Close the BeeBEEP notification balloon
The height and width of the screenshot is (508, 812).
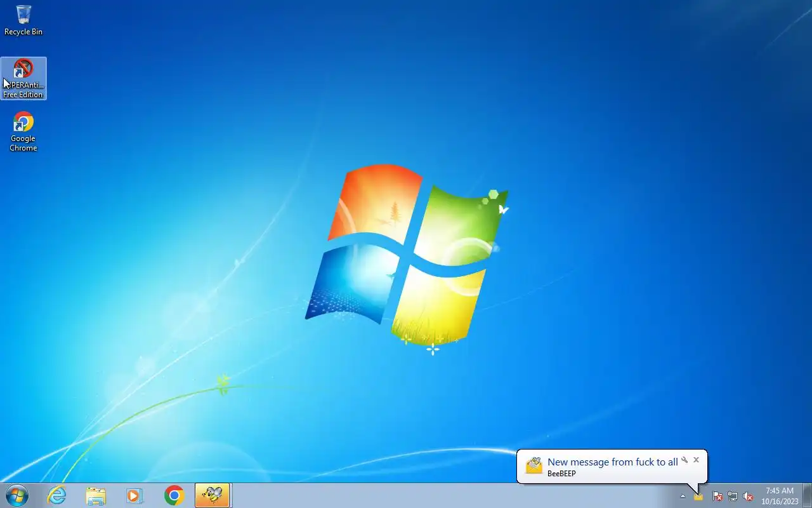click(x=696, y=460)
